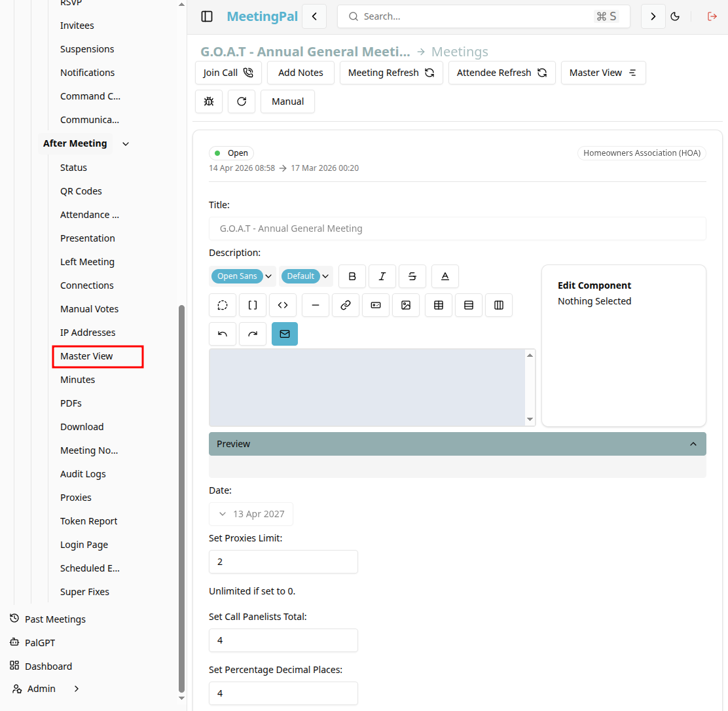Click Add Notes button
The image size is (728, 711).
coord(300,73)
